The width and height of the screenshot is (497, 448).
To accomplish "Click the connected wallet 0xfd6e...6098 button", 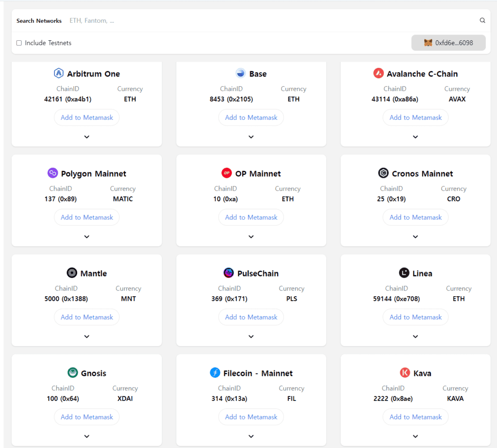I will pyautogui.click(x=448, y=43).
